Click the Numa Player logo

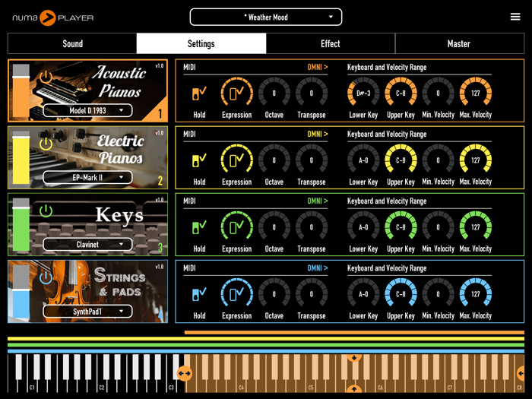(53, 17)
